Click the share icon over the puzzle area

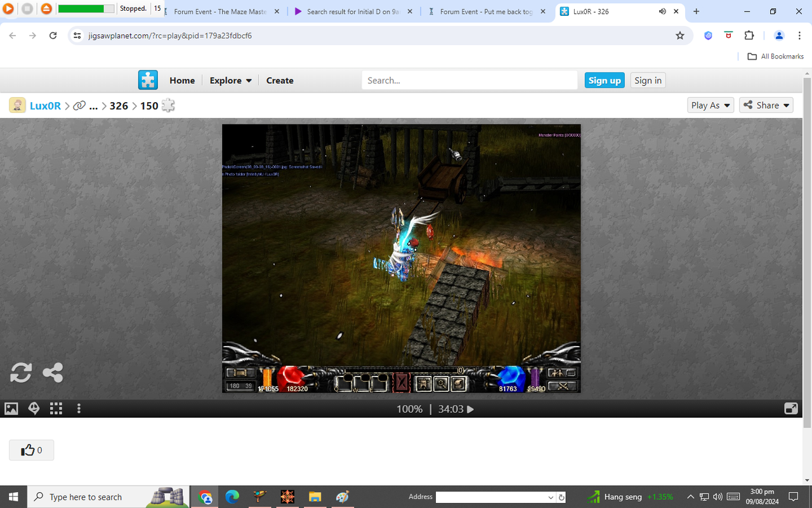point(53,373)
